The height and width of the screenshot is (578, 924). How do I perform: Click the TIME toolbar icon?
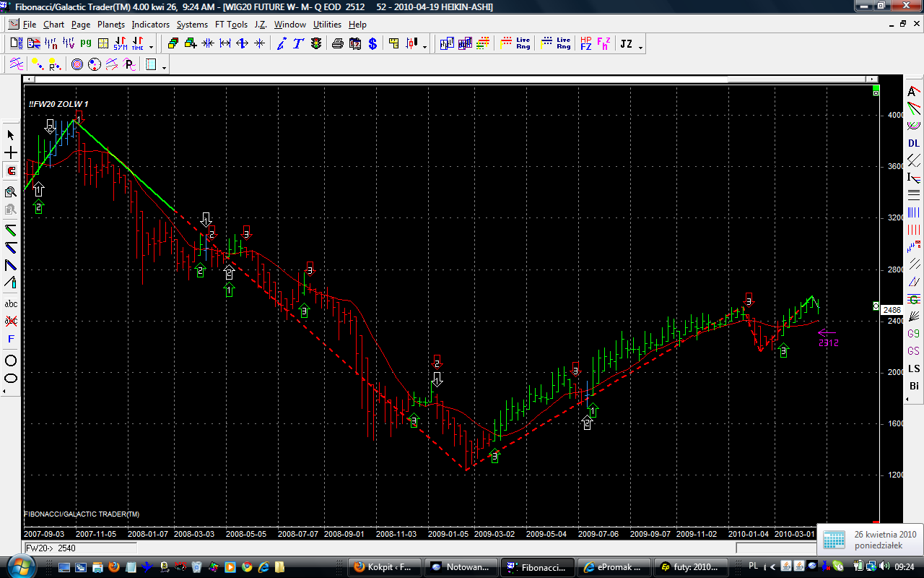click(136, 44)
